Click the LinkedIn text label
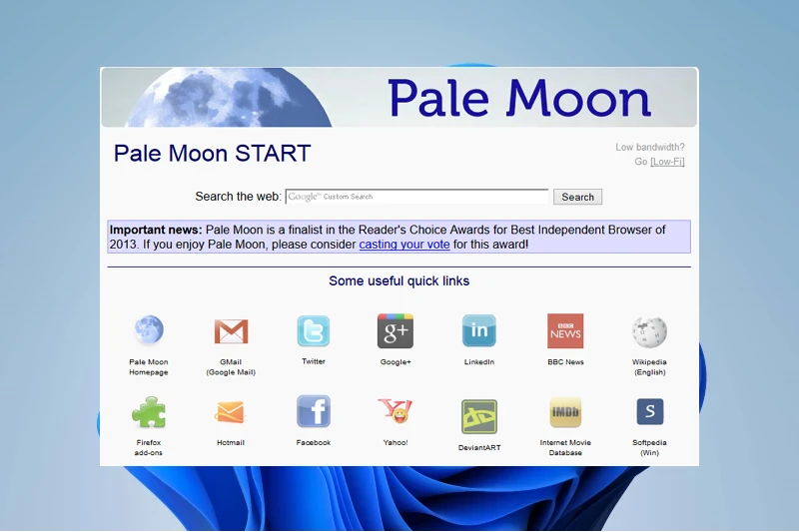This screenshot has width=799, height=532. click(x=479, y=362)
